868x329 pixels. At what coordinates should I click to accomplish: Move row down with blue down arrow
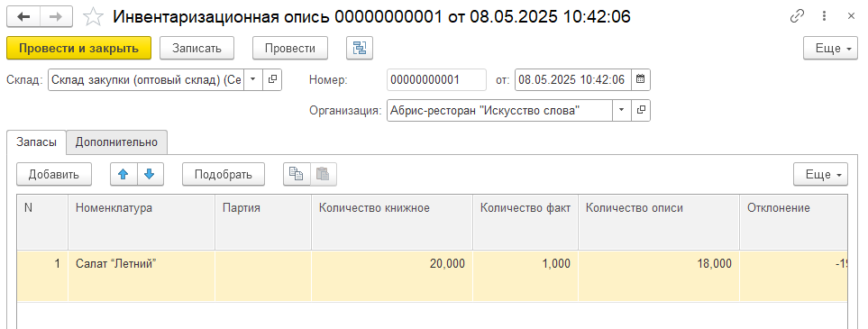[150, 175]
